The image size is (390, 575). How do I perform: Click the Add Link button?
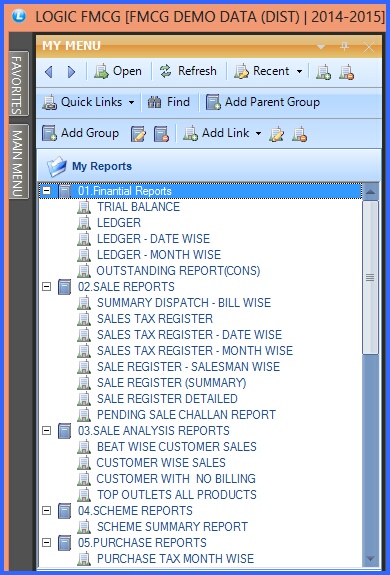tap(216, 133)
